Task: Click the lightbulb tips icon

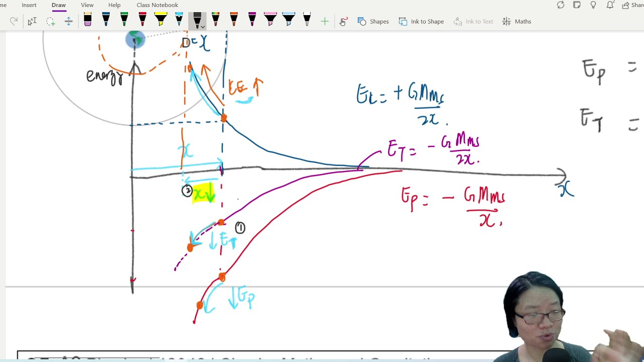Action: (593, 5)
